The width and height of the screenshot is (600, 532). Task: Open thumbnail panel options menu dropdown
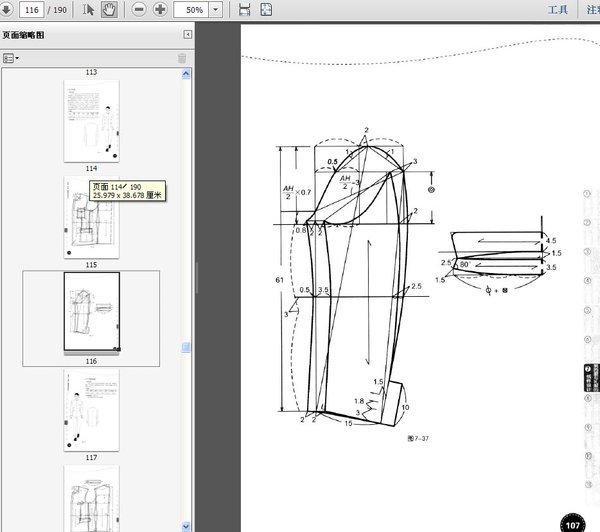(x=11, y=58)
